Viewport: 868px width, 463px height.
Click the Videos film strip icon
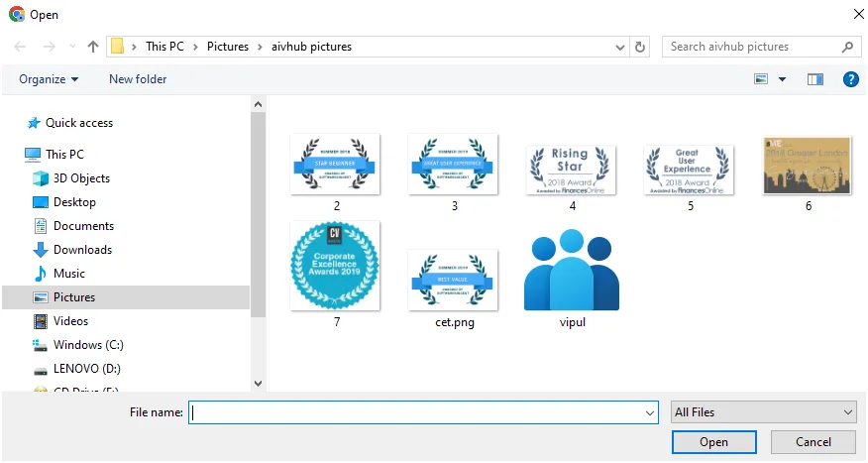(41, 321)
